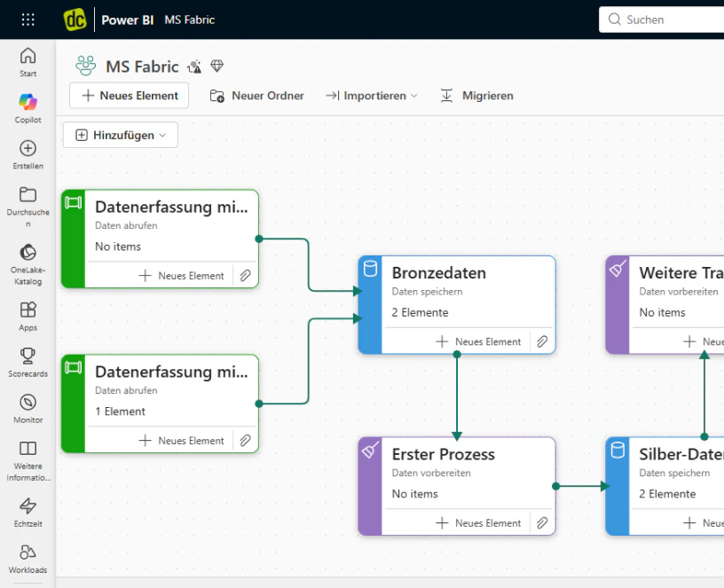The image size is (724, 588).
Task: Select the Weitere Tra card title
Action: point(681,273)
